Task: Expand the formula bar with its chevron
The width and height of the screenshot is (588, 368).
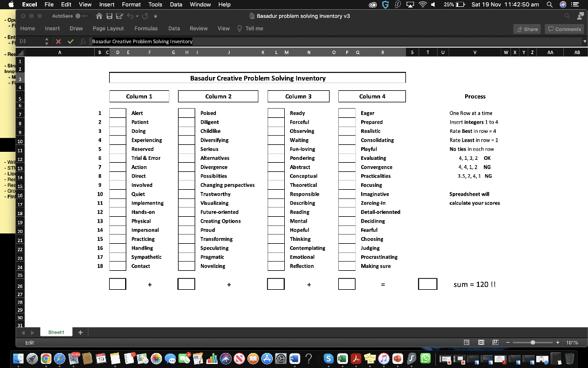Action: pyautogui.click(x=584, y=41)
